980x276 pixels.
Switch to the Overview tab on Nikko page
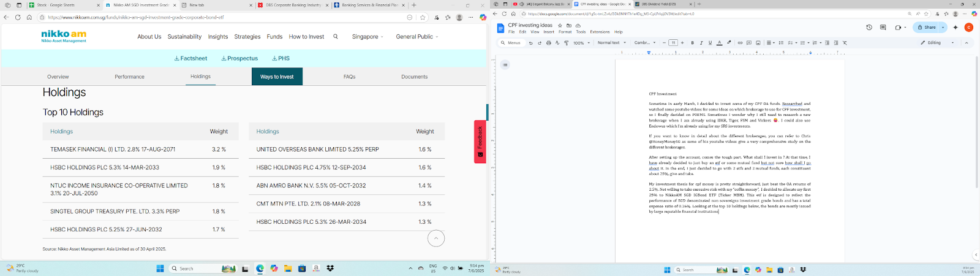[x=58, y=77]
